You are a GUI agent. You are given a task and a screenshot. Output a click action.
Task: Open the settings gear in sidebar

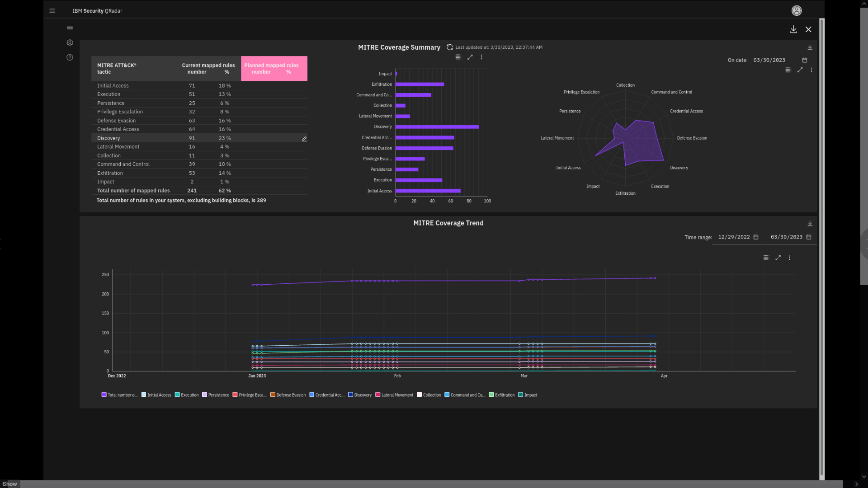tap(70, 42)
